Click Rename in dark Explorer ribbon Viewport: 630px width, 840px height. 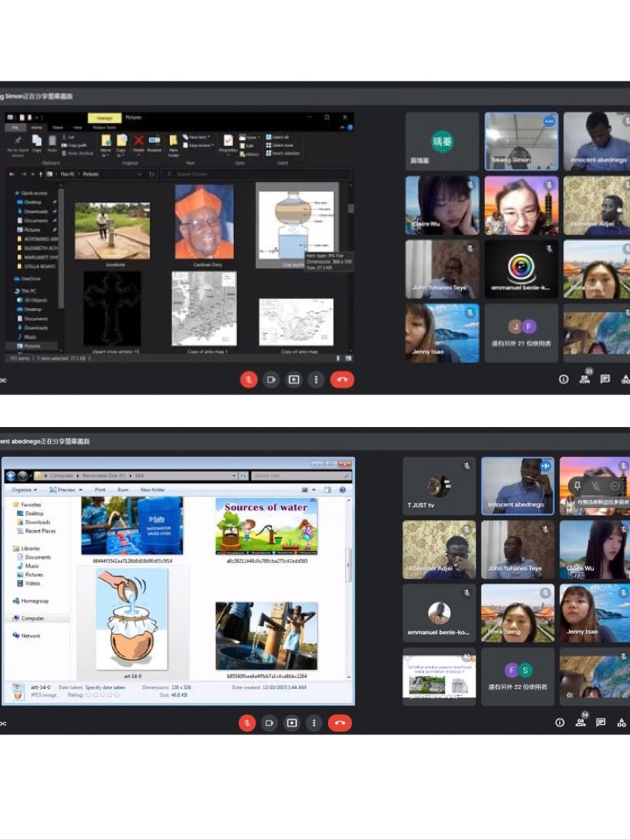[x=154, y=143]
